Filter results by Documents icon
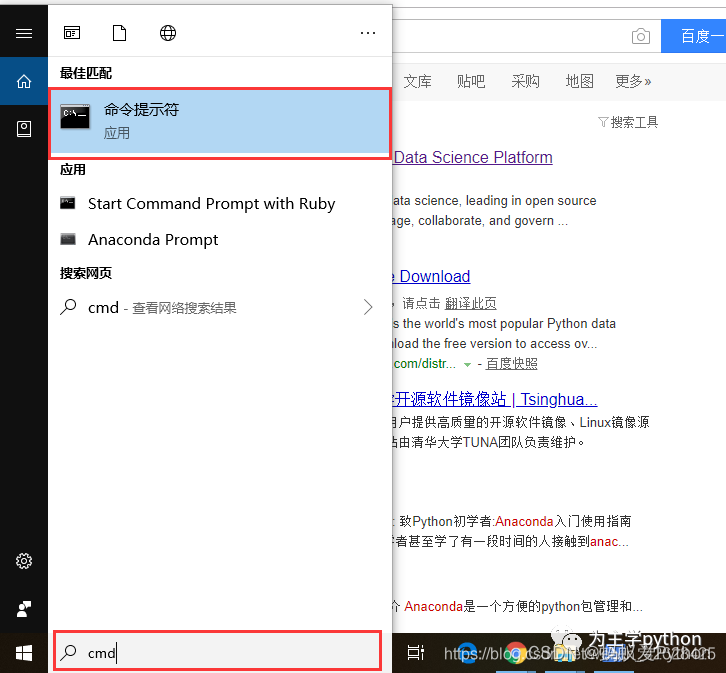 119,33
